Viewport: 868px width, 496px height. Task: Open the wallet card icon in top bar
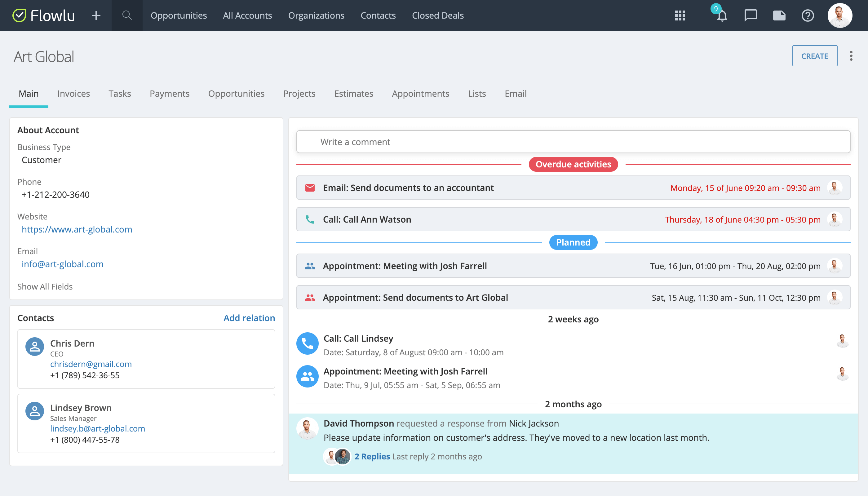click(x=779, y=15)
